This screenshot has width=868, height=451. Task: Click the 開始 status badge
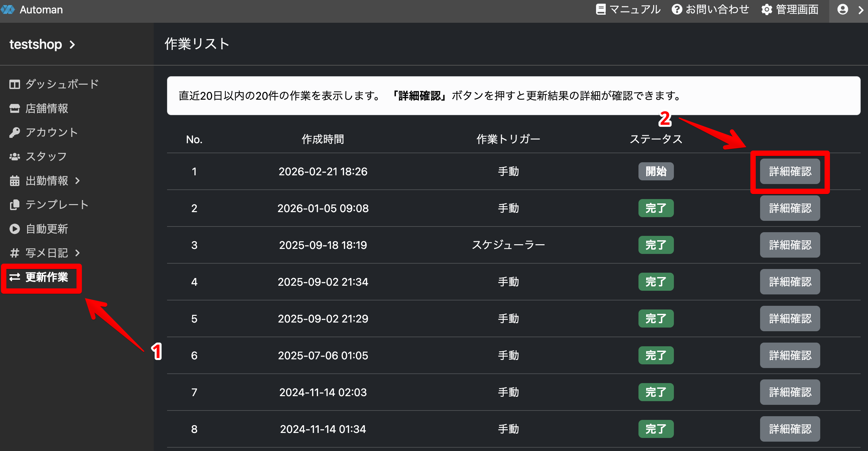pyautogui.click(x=656, y=171)
